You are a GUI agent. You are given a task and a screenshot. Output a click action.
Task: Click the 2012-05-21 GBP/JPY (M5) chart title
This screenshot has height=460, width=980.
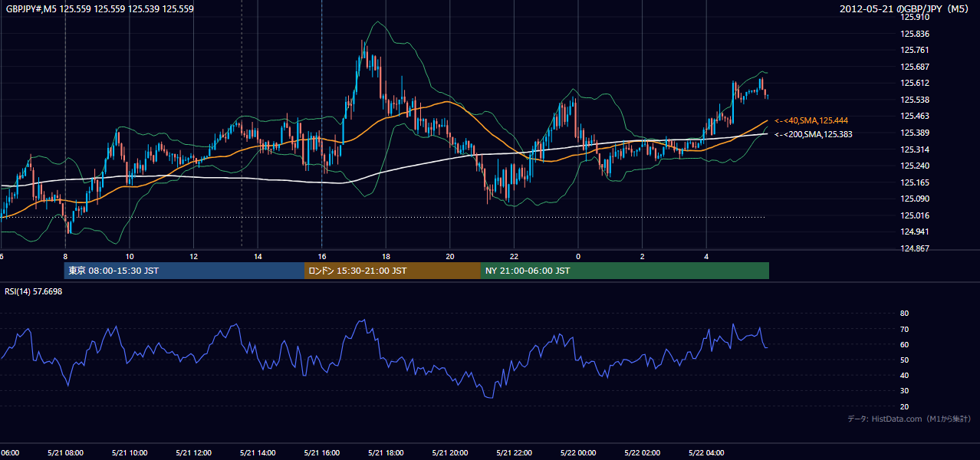pyautogui.click(x=905, y=9)
